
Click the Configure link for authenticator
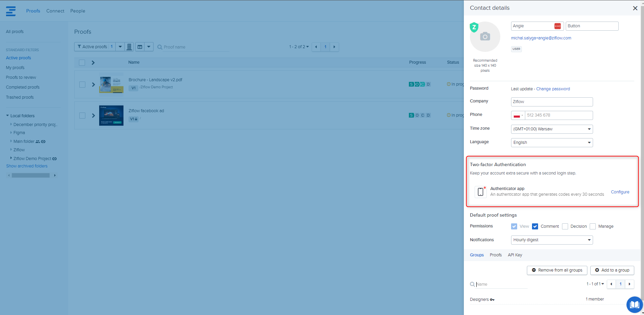coord(620,192)
